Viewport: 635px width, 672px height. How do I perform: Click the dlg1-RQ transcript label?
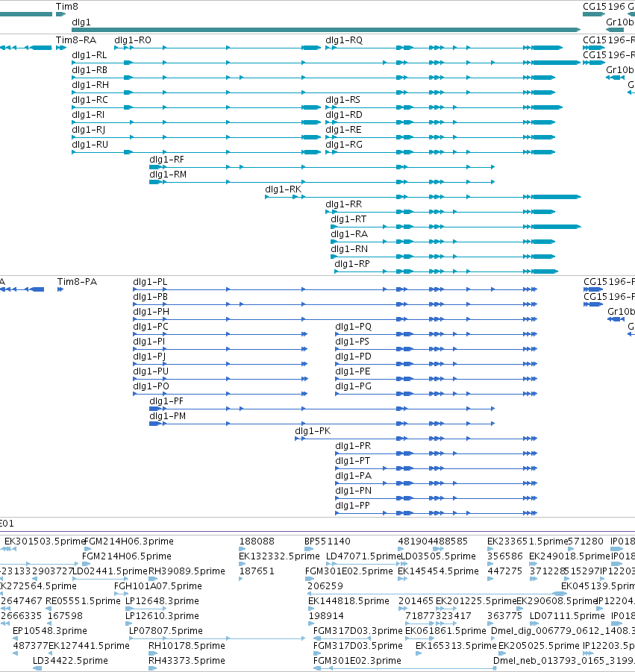344,40
